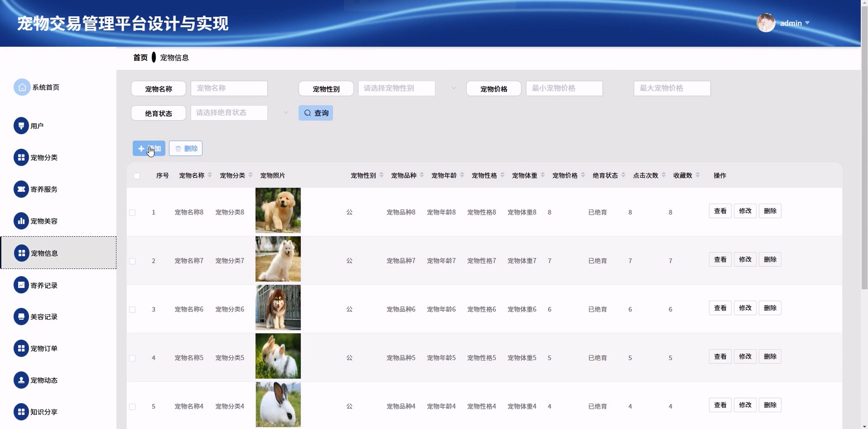Select the checkbox for row 宠物名称6
The height and width of the screenshot is (429, 868).
pyautogui.click(x=133, y=310)
